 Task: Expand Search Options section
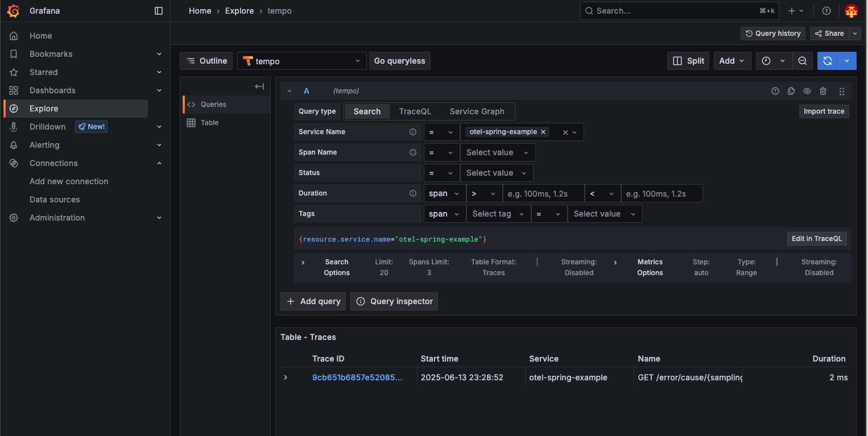point(303,263)
